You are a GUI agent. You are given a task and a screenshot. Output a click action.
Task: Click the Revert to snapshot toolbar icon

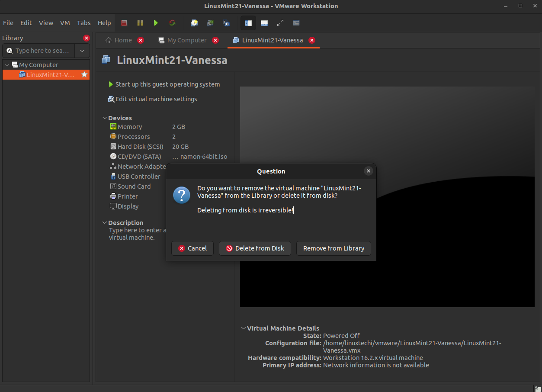(210, 23)
